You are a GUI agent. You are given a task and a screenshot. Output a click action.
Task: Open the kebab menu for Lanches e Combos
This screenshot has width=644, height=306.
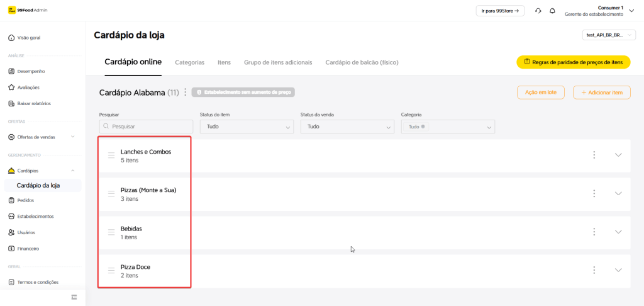click(x=594, y=155)
